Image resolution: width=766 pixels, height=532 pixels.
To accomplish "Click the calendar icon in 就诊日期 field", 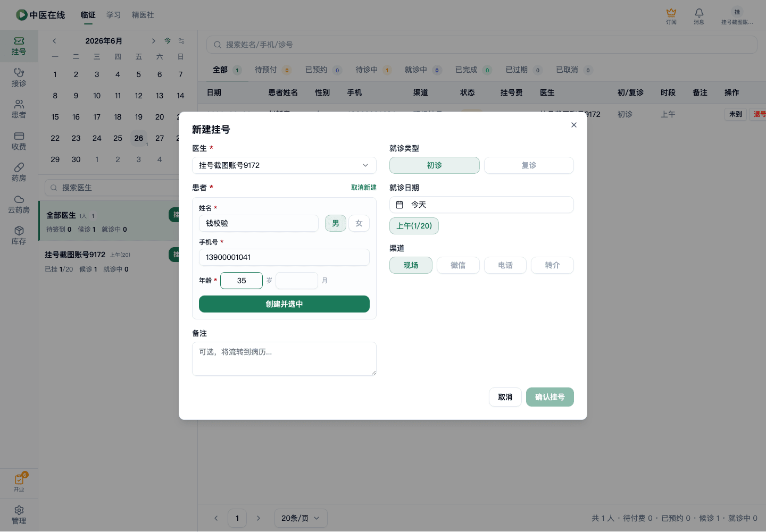I will point(399,205).
